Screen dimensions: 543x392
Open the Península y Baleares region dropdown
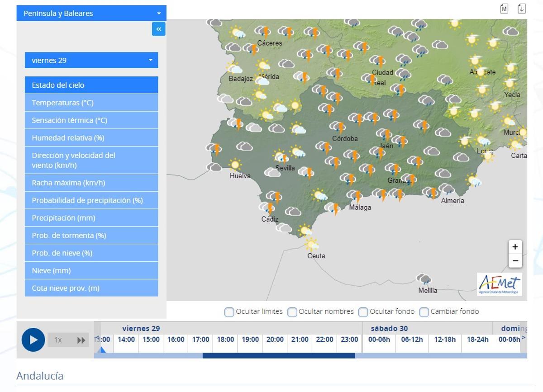[90, 13]
